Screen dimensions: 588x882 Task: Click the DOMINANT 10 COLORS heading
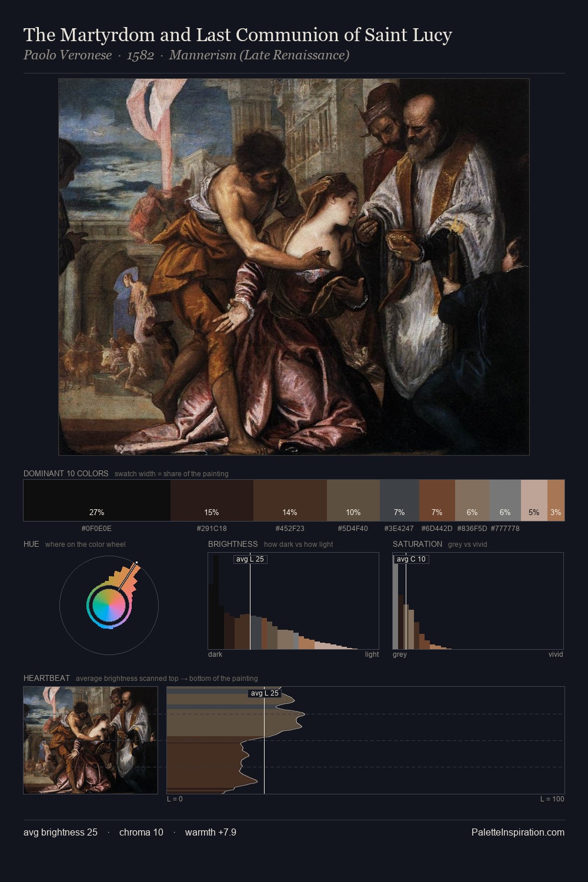[x=66, y=473]
